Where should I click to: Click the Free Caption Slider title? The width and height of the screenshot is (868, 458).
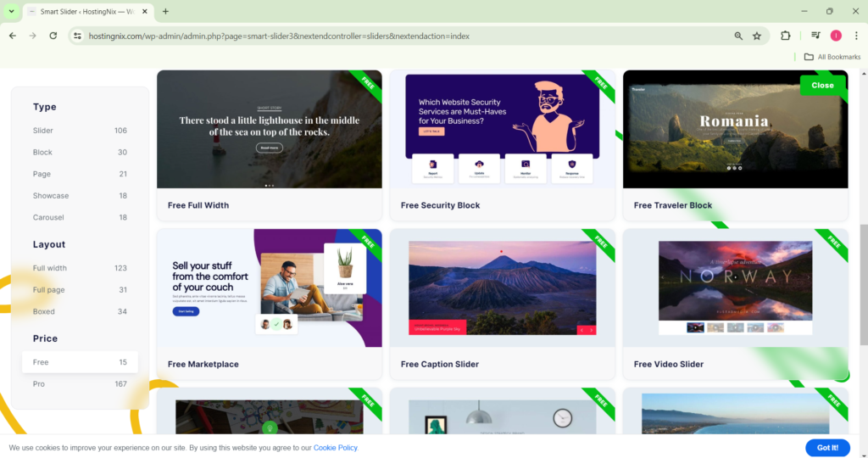pos(440,365)
